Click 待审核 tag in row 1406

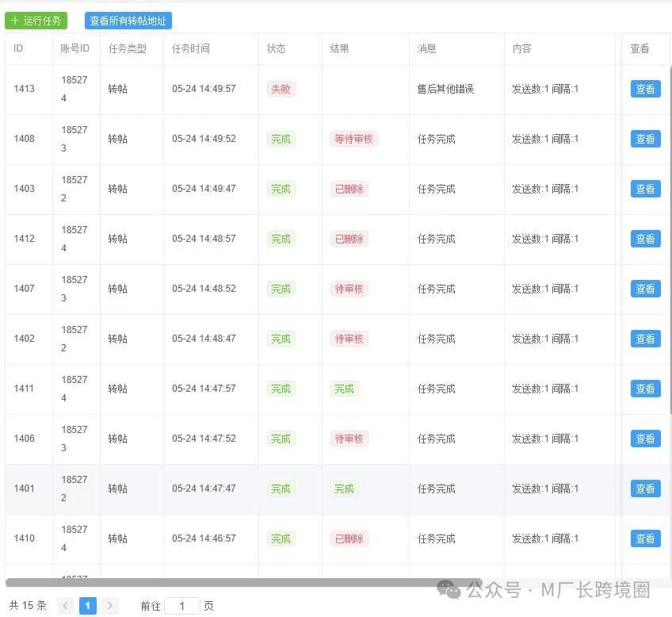click(349, 439)
